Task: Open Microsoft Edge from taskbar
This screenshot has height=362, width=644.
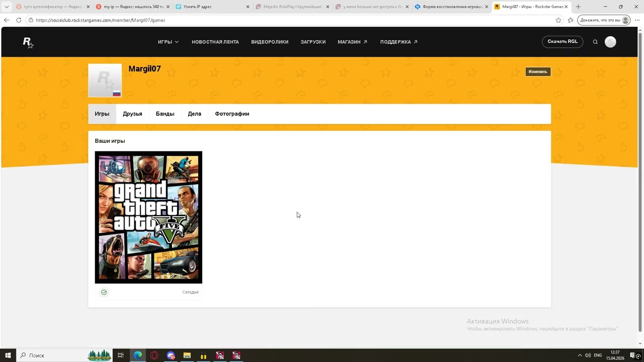Action: point(137,355)
